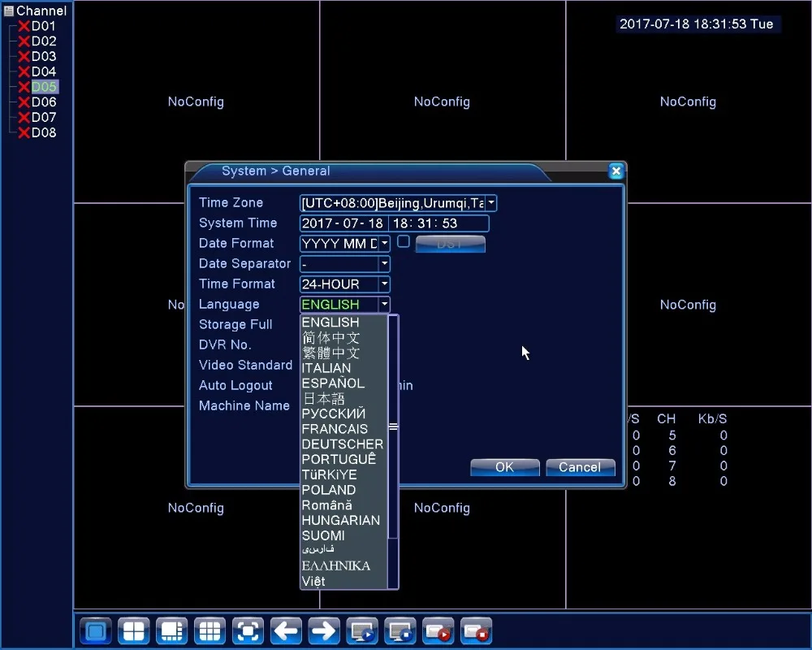Go to next page with right arrow
The width and height of the screenshot is (812, 650).
point(324,630)
